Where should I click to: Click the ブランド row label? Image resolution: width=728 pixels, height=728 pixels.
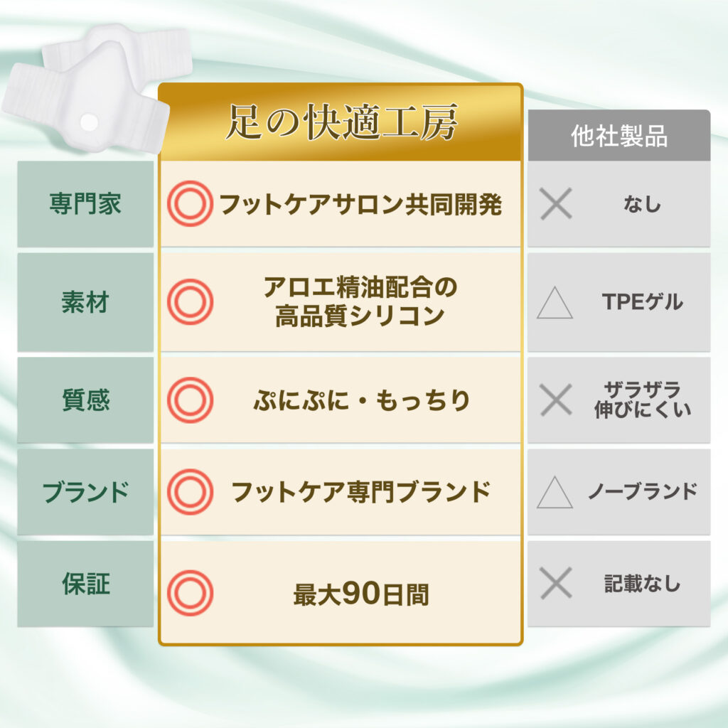[85, 492]
